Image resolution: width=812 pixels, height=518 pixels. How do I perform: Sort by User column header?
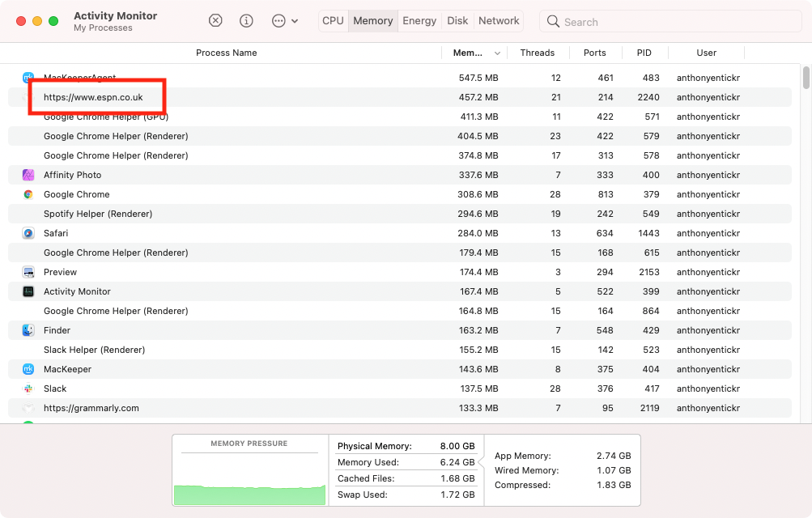[707, 53]
